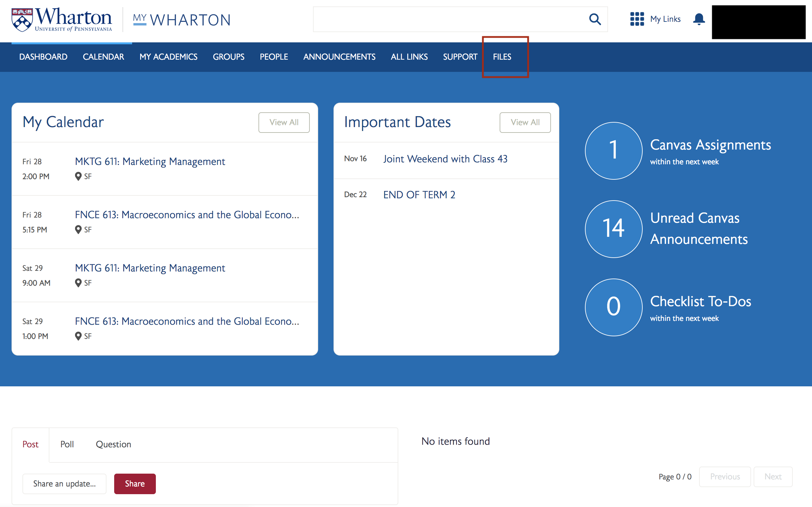This screenshot has height=507, width=812.
Task: Switch to the Poll tab
Action: (67, 444)
